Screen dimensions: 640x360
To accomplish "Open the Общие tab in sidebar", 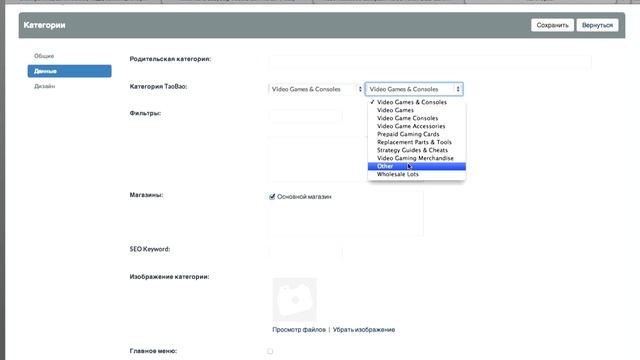I will tap(44, 56).
